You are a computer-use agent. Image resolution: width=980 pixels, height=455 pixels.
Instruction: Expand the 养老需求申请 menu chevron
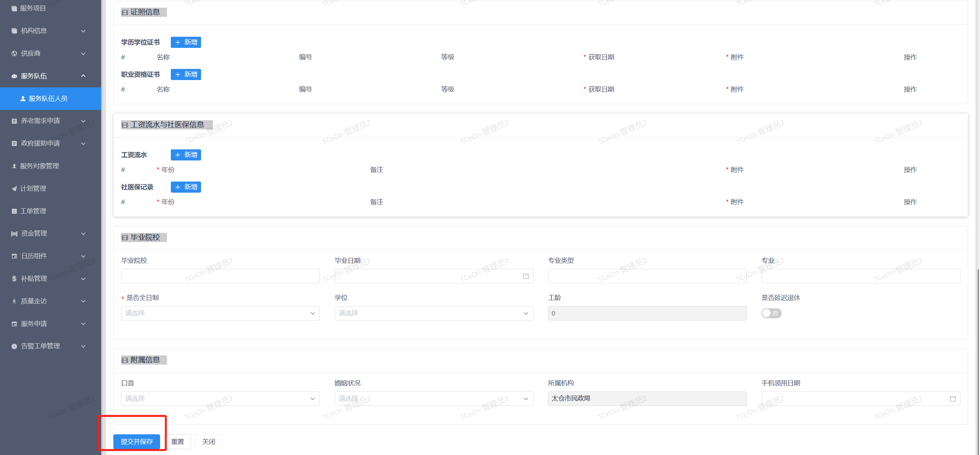pyautogui.click(x=83, y=121)
